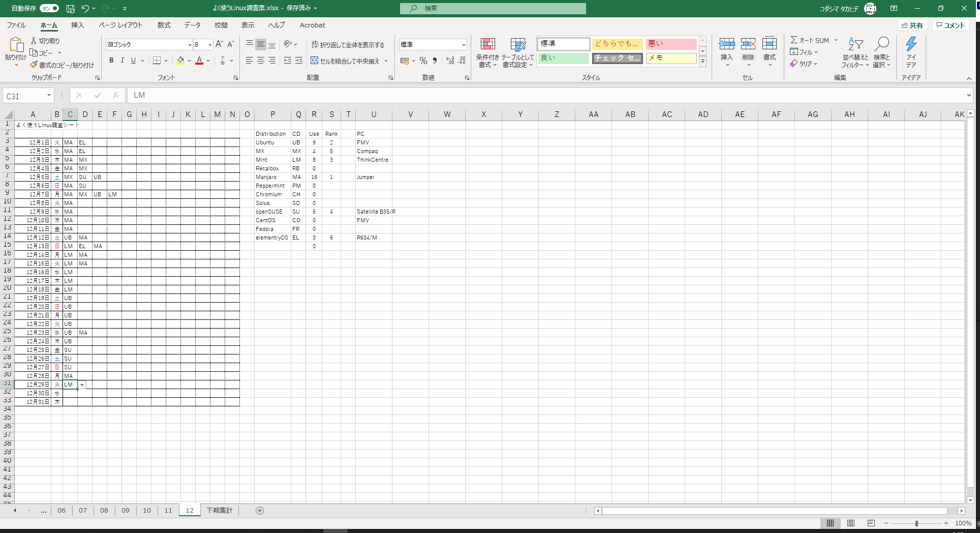The image size is (980, 533).
Task: Apply Bold formatting
Action: [111, 61]
